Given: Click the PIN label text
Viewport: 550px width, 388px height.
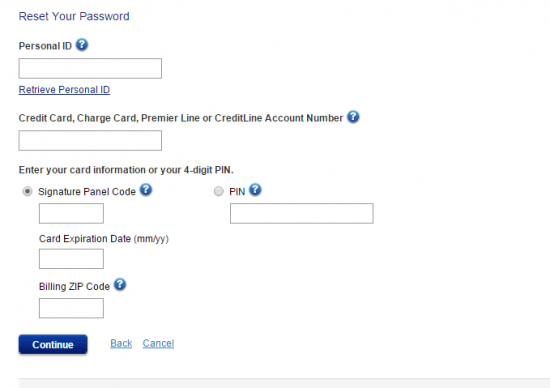Looking at the screenshot, I should (237, 192).
